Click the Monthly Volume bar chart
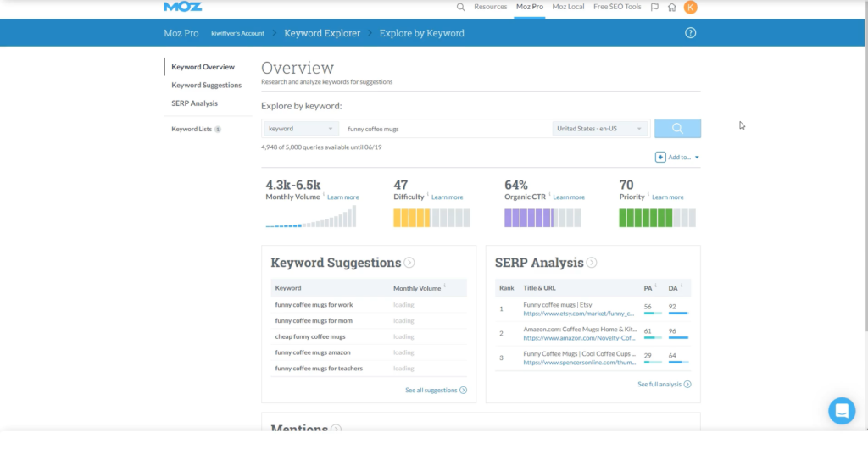The image size is (868, 455). [311, 216]
